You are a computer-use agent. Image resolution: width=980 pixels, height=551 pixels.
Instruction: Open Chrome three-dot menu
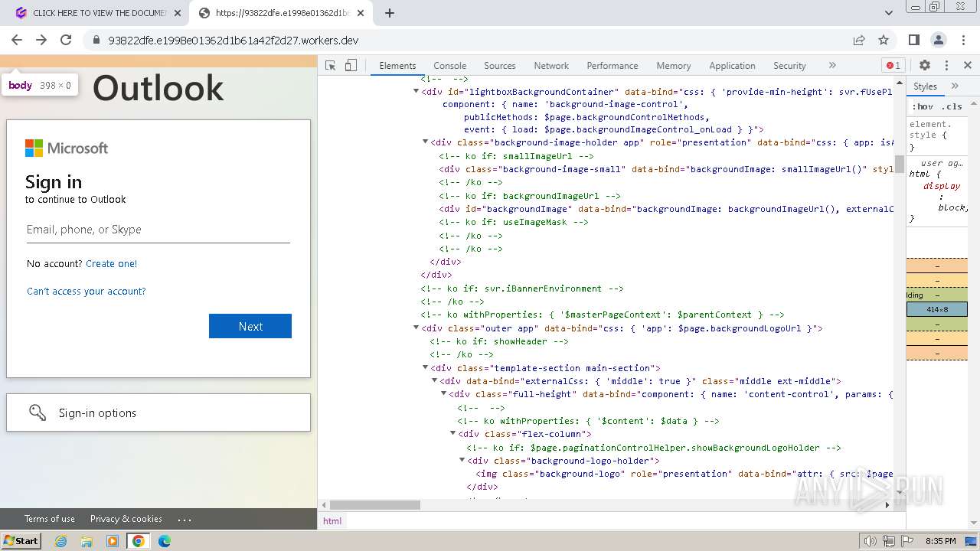[962, 40]
